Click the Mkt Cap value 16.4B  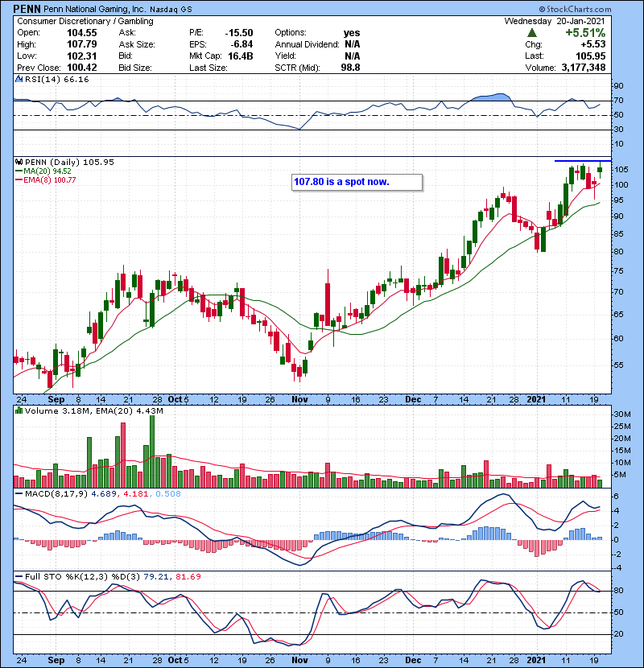(x=241, y=56)
